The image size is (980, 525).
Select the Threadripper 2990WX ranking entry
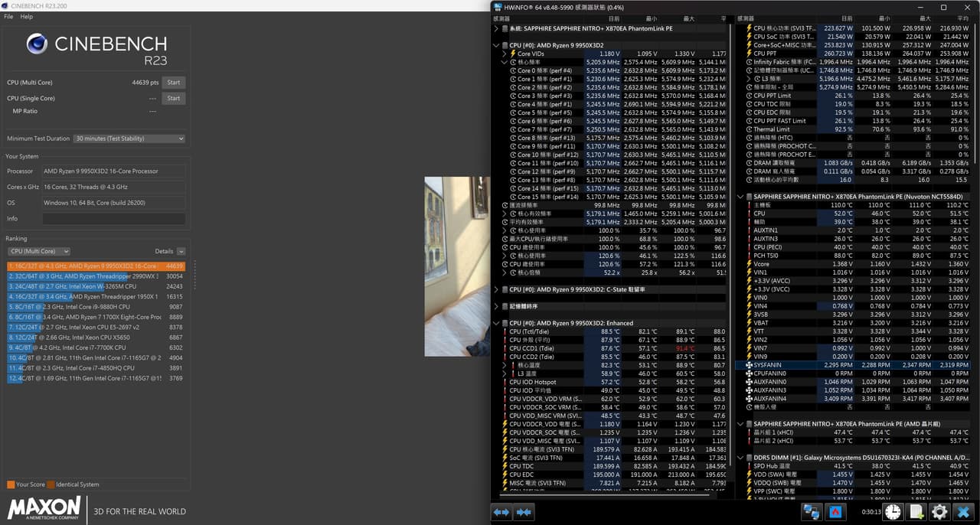pyautogui.click(x=96, y=276)
